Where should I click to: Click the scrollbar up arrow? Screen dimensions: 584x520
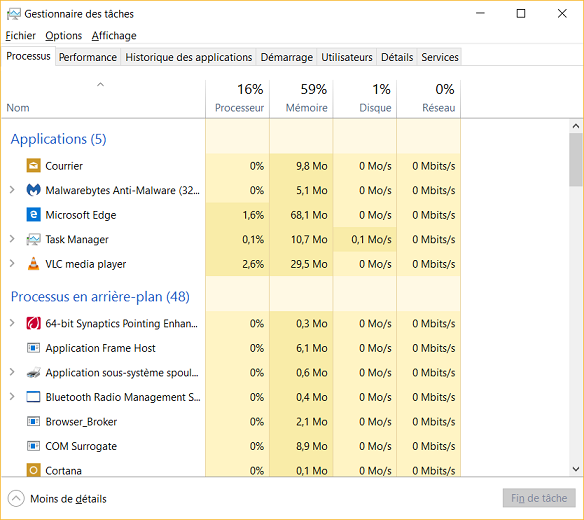click(576, 126)
